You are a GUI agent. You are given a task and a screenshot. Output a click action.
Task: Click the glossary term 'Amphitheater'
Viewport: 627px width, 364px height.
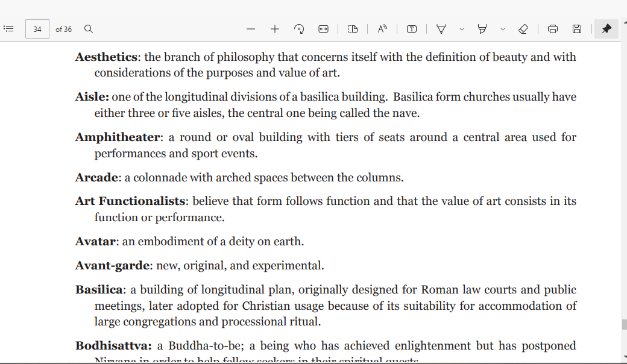pos(118,137)
